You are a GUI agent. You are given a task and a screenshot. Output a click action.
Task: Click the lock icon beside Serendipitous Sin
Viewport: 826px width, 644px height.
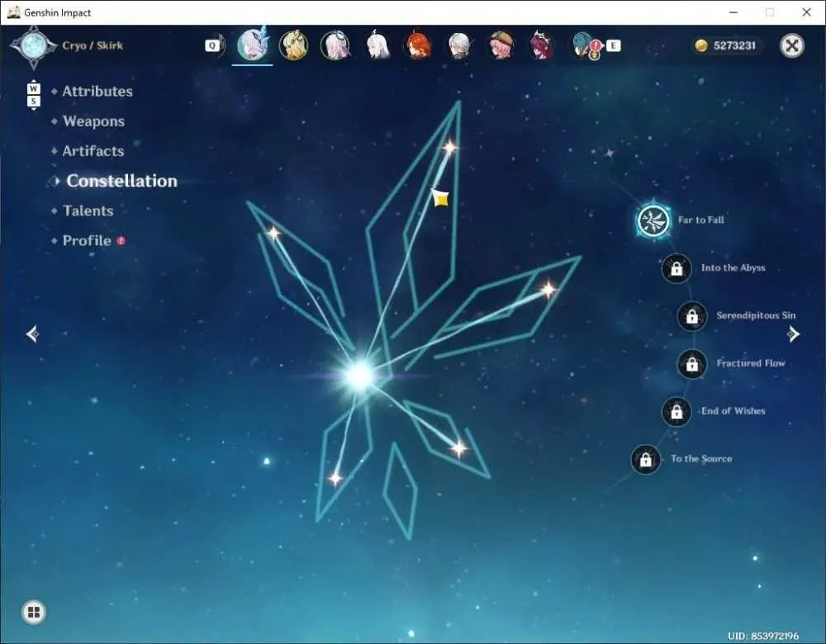(x=692, y=316)
